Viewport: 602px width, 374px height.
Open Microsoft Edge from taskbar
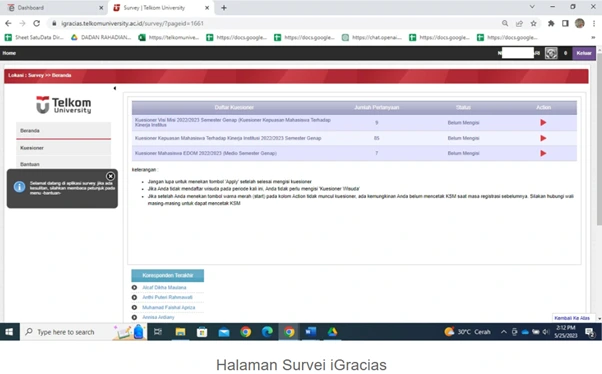267,332
